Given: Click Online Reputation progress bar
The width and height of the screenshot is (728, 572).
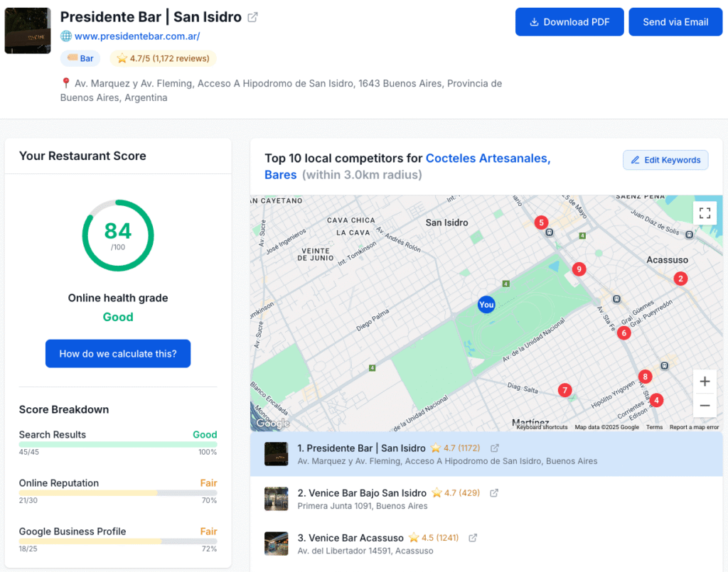Looking at the screenshot, I should click(x=118, y=492).
